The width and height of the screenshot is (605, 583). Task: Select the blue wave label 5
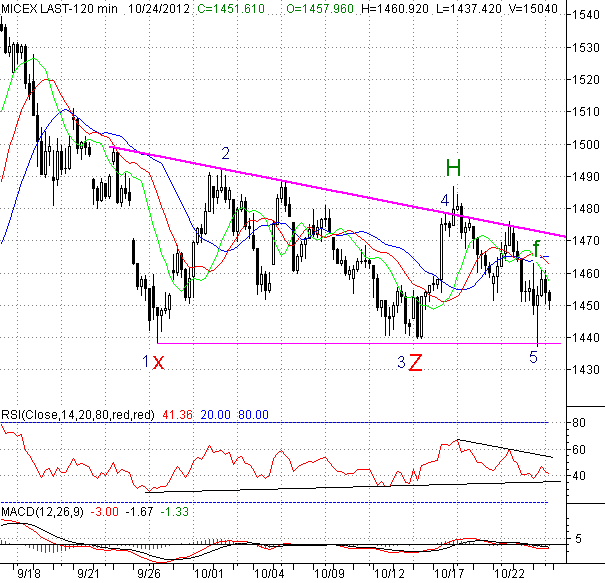(x=533, y=357)
